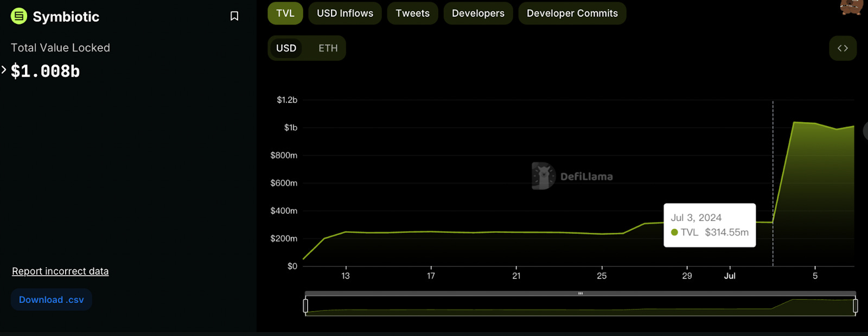Click the $800m y-axis label
The width and height of the screenshot is (868, 336).
284,155
